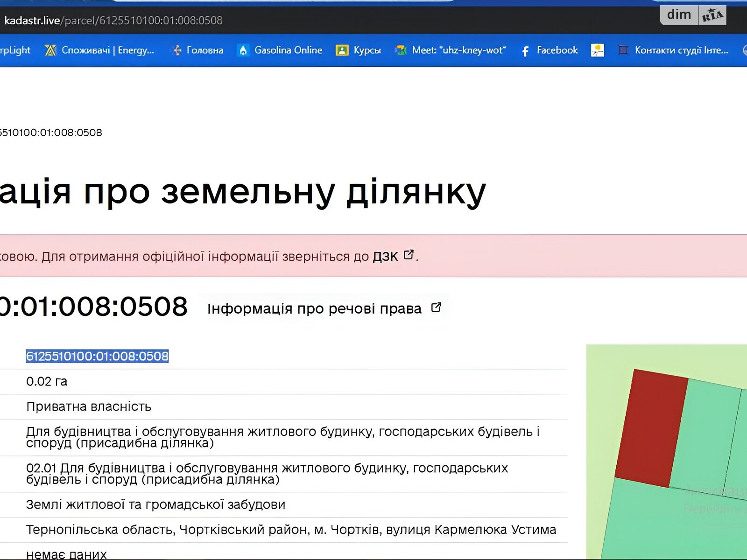
Task: Click the Meet uhz-kney-wot bookmark icon
Action: pyautogui.click(x=401, y=50)
